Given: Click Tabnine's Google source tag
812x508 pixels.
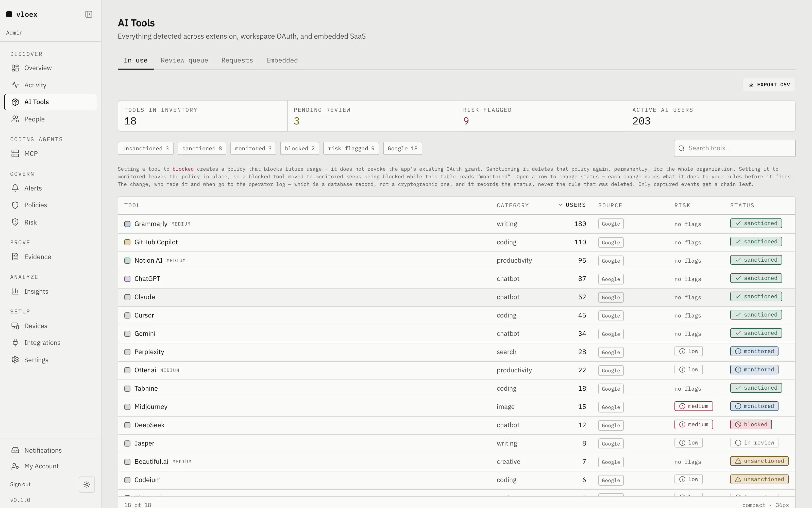Looking at the screenshot, I should pyautogui.click(x=611, y=389).
